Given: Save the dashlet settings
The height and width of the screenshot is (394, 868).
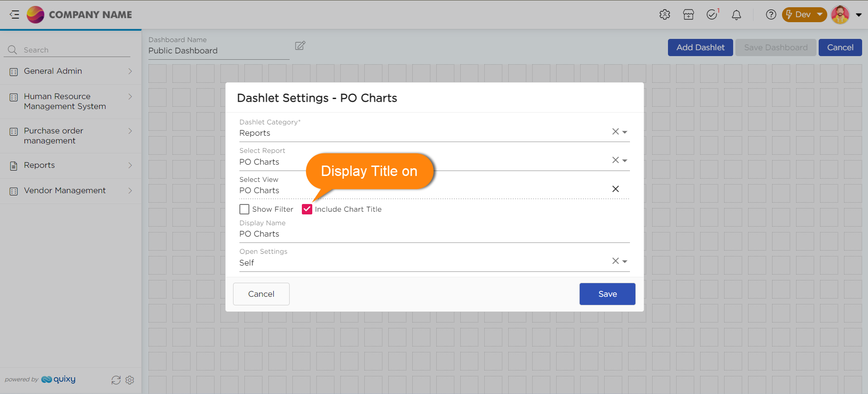Looking at the screenshot, I should pyautogui.click(x=607, y=294).
